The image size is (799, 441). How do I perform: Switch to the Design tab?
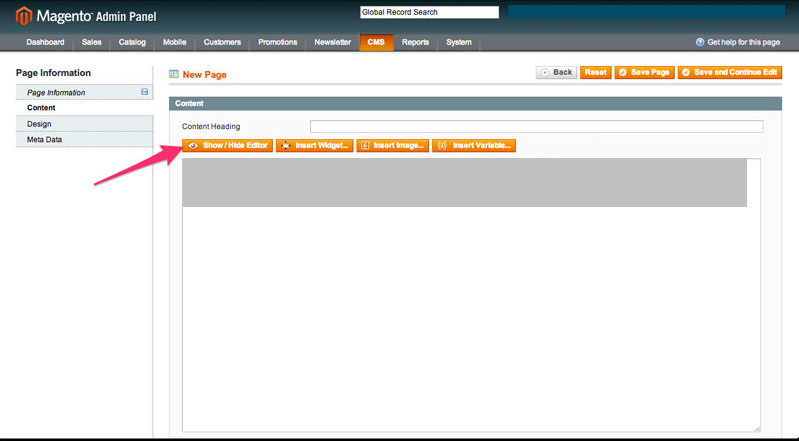coord(40,123)
